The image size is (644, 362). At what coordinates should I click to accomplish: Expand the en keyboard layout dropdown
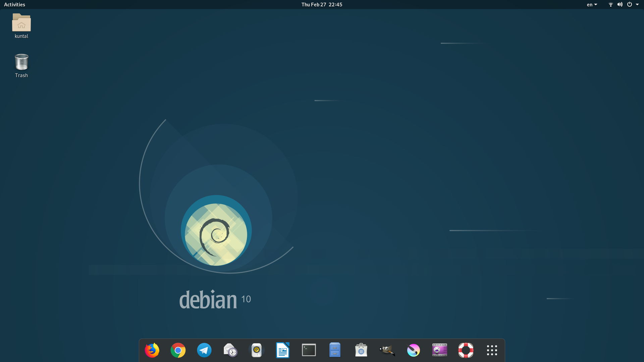tap(592, 4)
